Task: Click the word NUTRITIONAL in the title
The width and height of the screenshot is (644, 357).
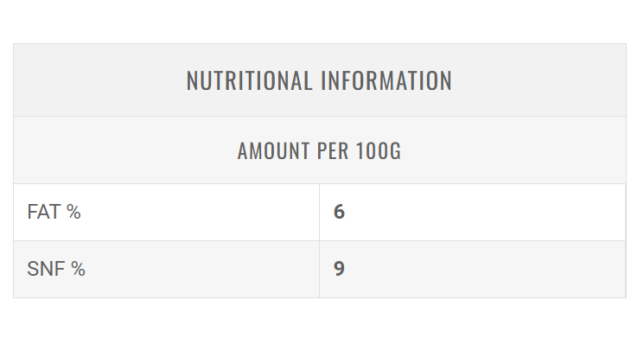Action: point(249,80)
